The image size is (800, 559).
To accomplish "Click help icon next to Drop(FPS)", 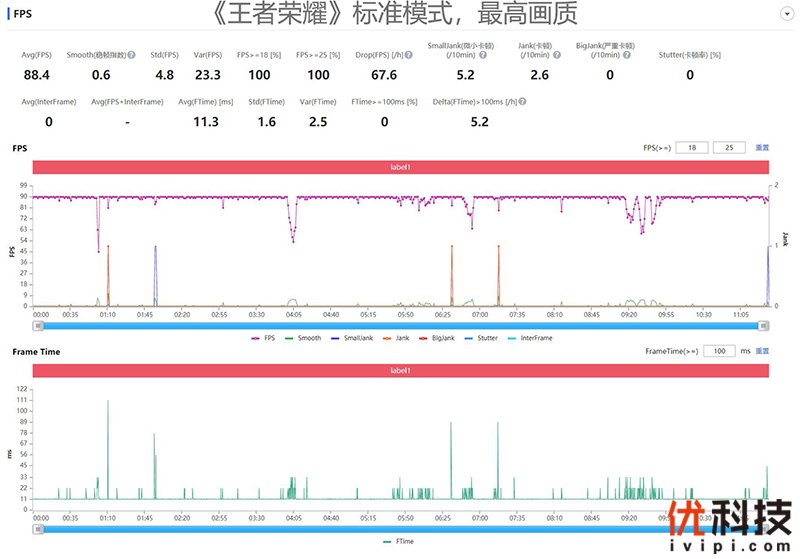I will coord(410,56).
